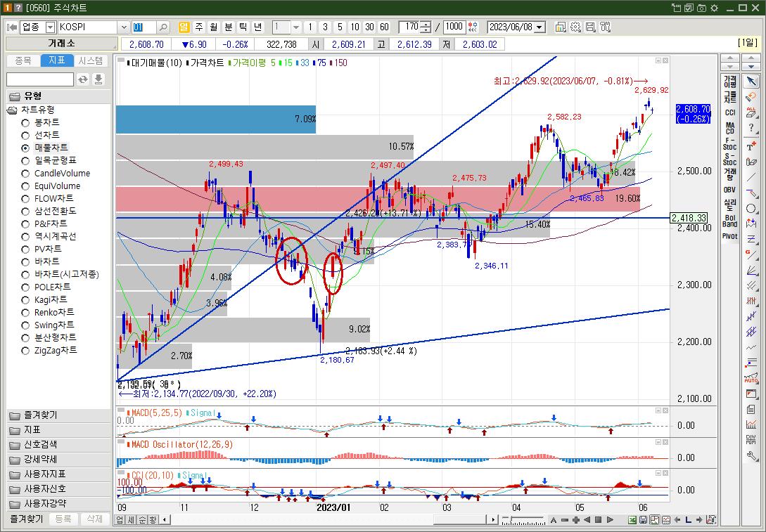Screen dimensions: 766x532
Task: Collapse the 차트유형 tree node
Action: coord(12,110)
